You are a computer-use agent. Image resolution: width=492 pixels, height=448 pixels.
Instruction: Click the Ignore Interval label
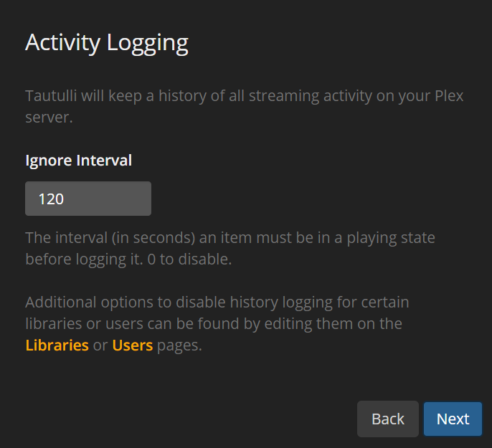(x=78, y=161)
